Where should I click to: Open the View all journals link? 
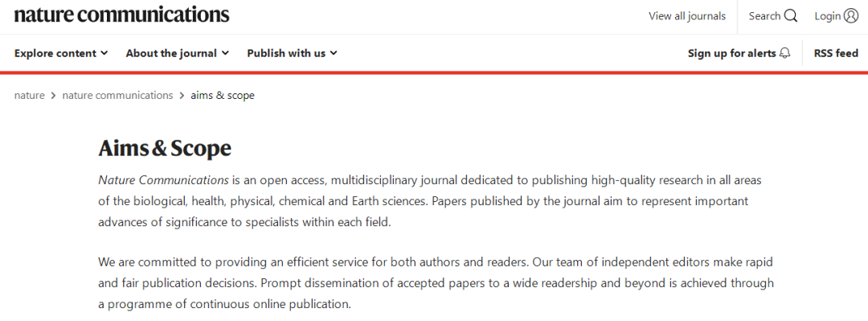click(687, 16)
